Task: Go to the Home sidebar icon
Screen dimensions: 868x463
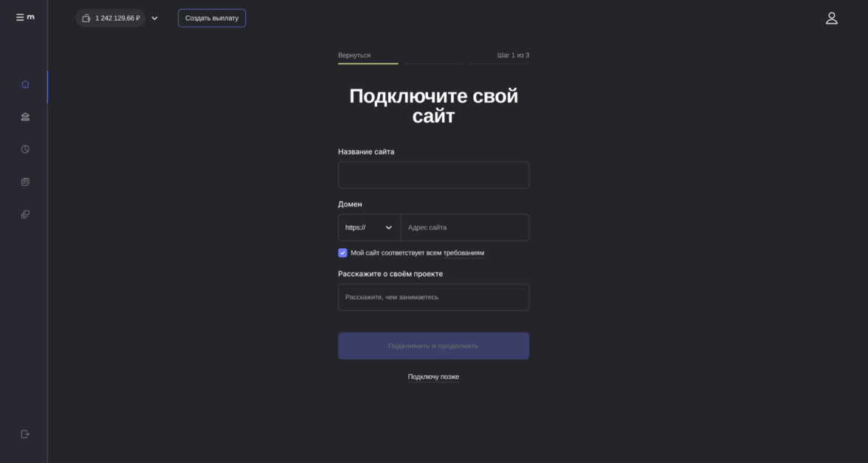Action: tap(25, 84)
